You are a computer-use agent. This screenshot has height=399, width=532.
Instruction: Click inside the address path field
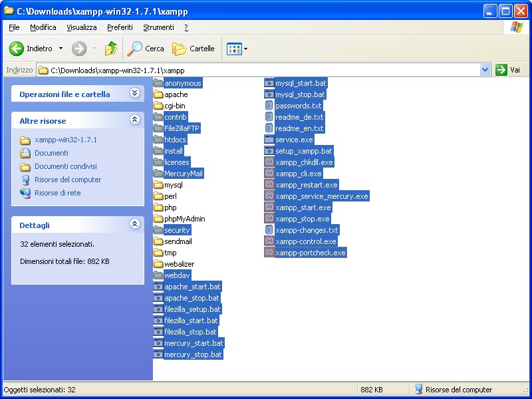pos(266,70)
